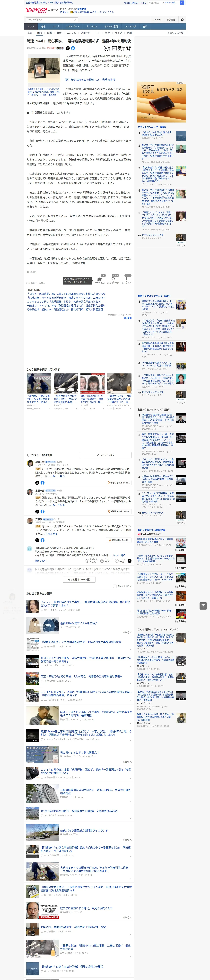Share 柳原三佳's comment on X
Viewport: 210px width, 980px height.
pyautogui.click(x=37, y=483)
